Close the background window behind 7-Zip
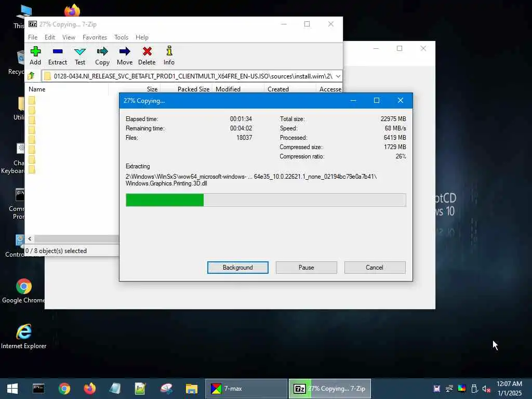The height and width of the screenshot is (399, 532). (x=423, y=48)
